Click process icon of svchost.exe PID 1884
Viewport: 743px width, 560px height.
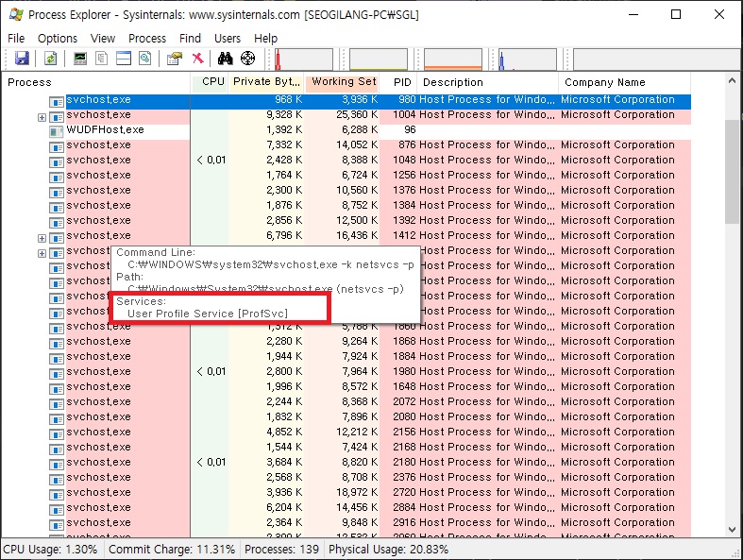click(57, 359)
